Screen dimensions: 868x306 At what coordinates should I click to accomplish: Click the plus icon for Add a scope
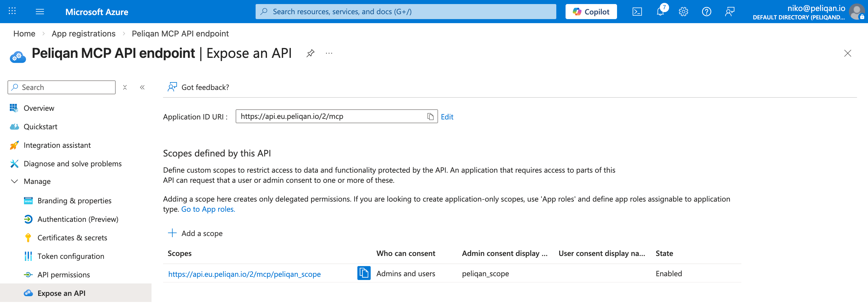point(172,233)
